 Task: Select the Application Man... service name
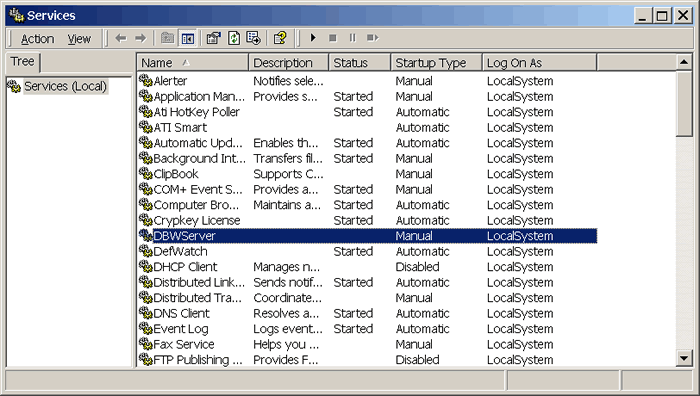pos(199,96)
